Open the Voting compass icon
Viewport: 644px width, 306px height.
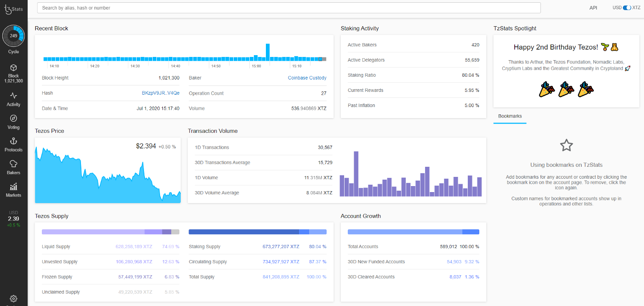(13, 118)
